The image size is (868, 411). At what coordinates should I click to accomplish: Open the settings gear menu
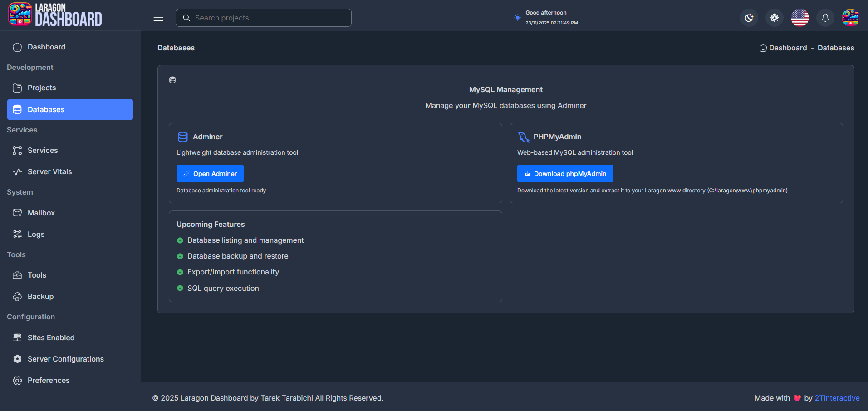[774, 18]
